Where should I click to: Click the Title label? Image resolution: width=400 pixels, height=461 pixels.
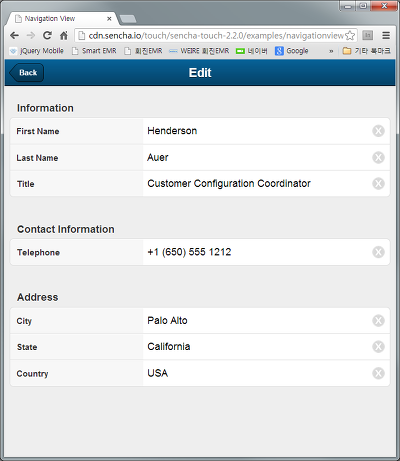point(26,184)
